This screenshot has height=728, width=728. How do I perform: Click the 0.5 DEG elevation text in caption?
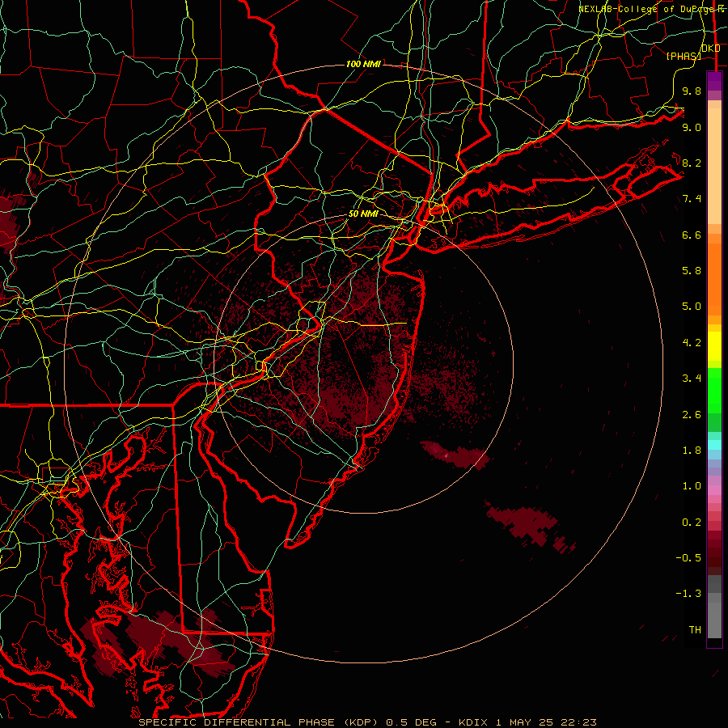(x=412, y=722)
